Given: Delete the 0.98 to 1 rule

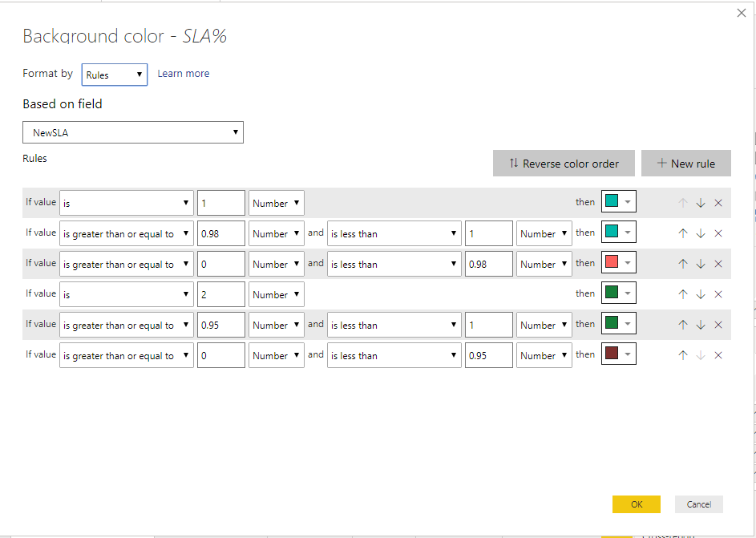Looking at the screenshot, I should (x=718, y=233).
